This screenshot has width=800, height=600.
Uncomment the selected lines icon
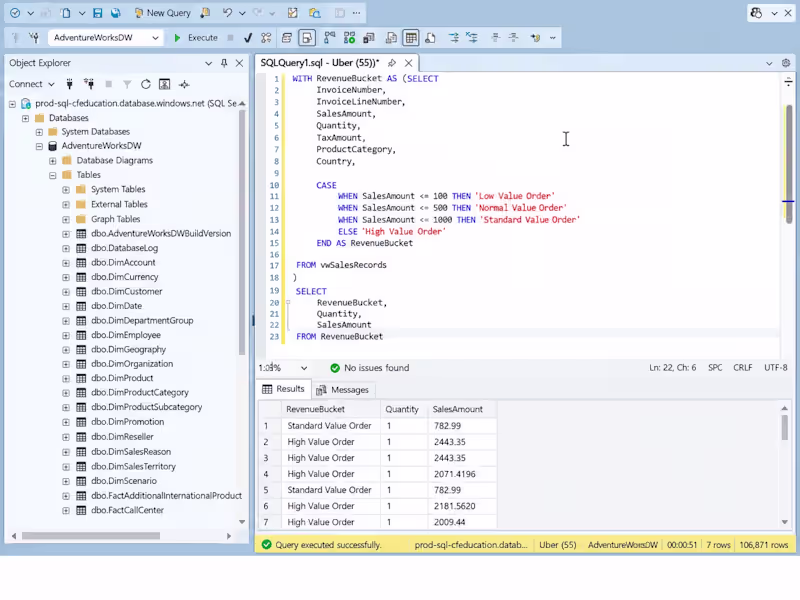pyautogui.click(x=472, y=38)
